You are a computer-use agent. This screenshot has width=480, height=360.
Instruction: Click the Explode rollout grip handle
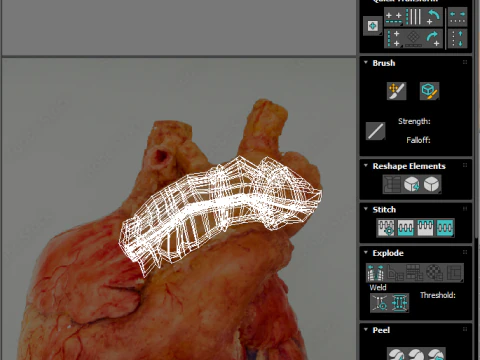tap(465, 252)
